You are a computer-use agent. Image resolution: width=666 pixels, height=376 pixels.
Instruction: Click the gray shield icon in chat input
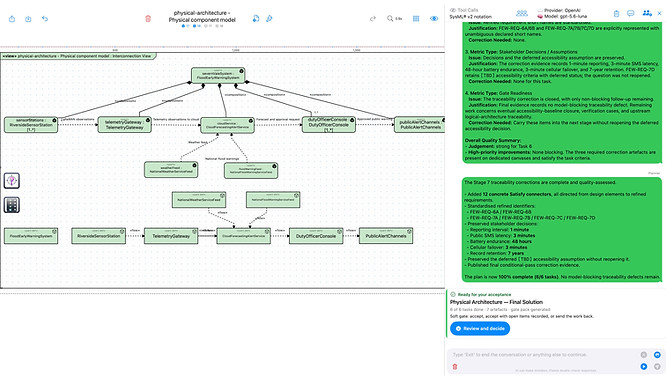[657, 366]
